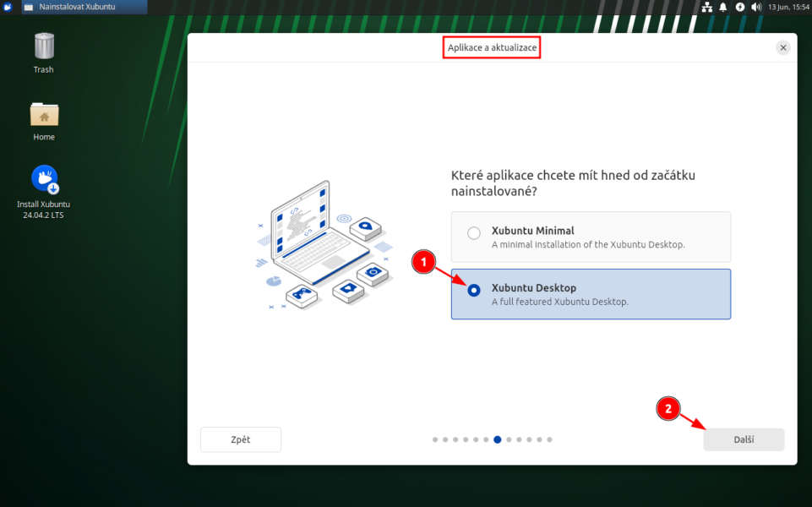
Task: Go back with the Zpět button
Action: (241, 439)
